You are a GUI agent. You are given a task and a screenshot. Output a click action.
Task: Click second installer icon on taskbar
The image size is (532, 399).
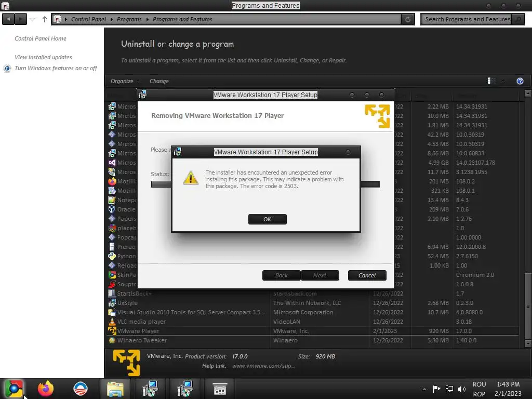click(185, 389)
